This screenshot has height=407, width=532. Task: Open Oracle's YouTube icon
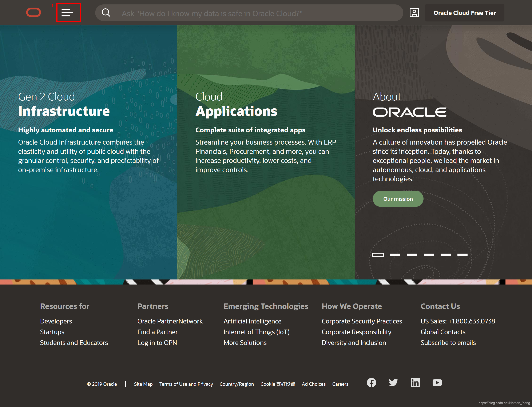click(437, 383)
